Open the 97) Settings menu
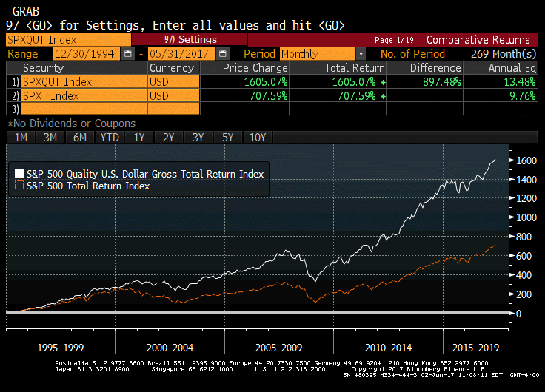This screenshot has height=392, width=545. click(x=190, y=39)
